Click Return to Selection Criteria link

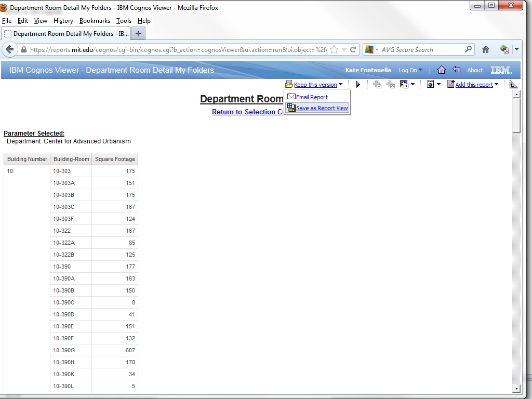(x=247, y=112)
